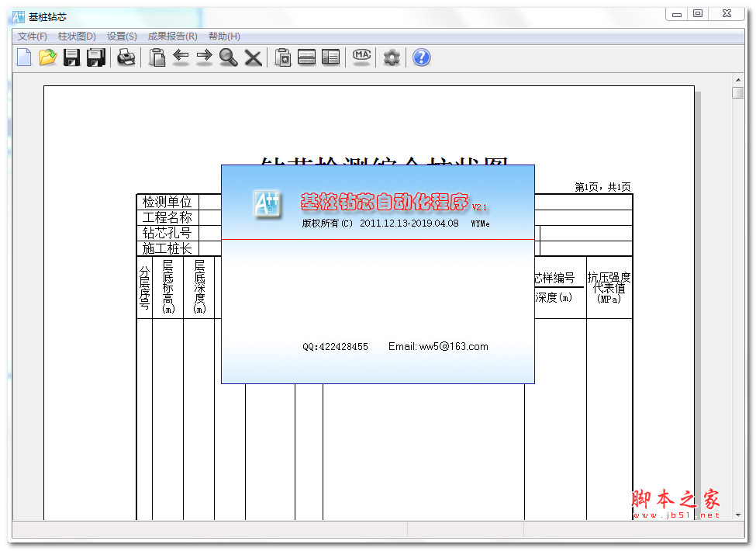Image resolution: width=756 pixels, height=551 pixels.
Task: Click the MA certification stamp icon
Action: 361,56
